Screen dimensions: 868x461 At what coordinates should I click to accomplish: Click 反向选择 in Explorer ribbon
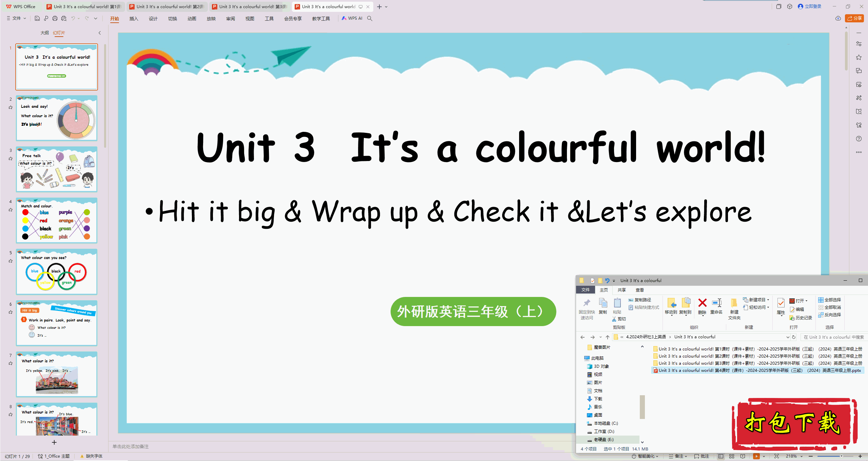[830, 315]
